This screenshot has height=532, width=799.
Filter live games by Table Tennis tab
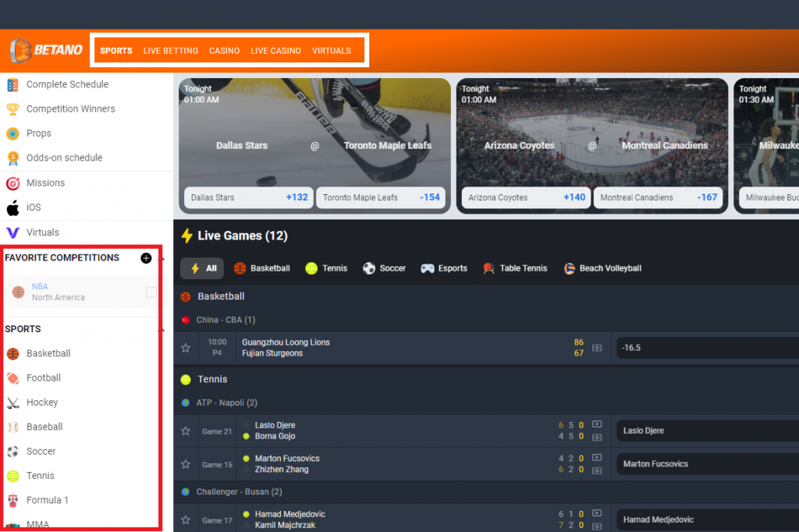(515, 268)
